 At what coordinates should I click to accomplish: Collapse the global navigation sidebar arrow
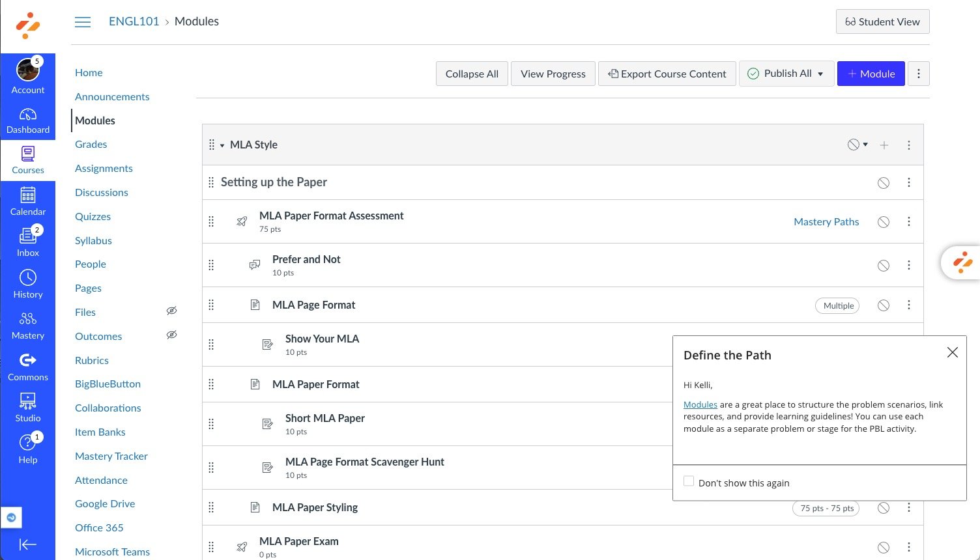click(x=28, y=544)
